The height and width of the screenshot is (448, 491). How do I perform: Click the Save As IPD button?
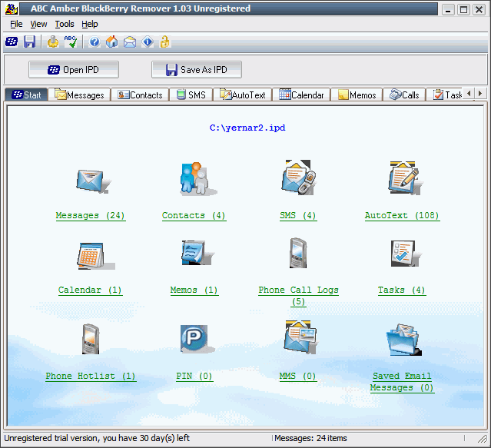tap(197, 69)
